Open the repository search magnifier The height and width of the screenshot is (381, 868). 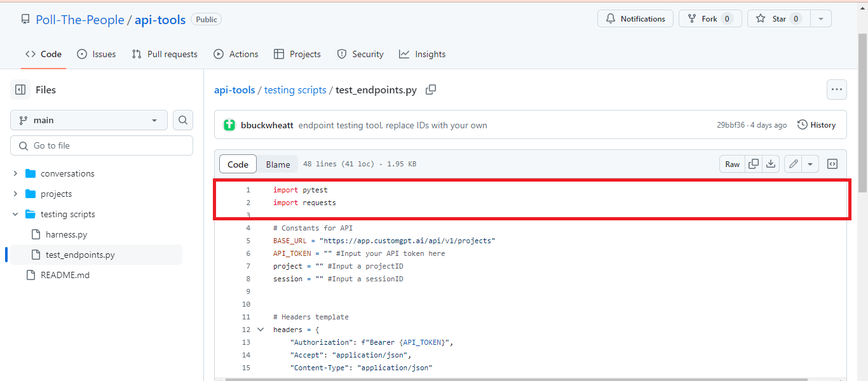pyautogui.click(x=182, y=119)
